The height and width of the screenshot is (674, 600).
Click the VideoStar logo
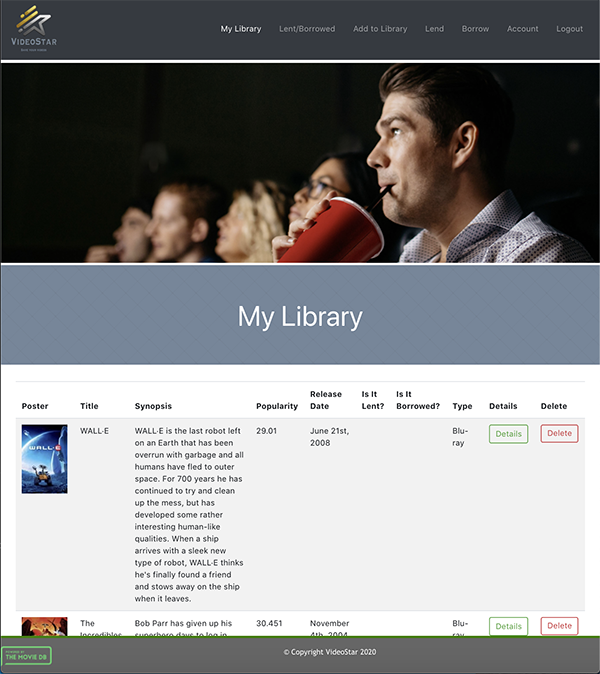34,28
